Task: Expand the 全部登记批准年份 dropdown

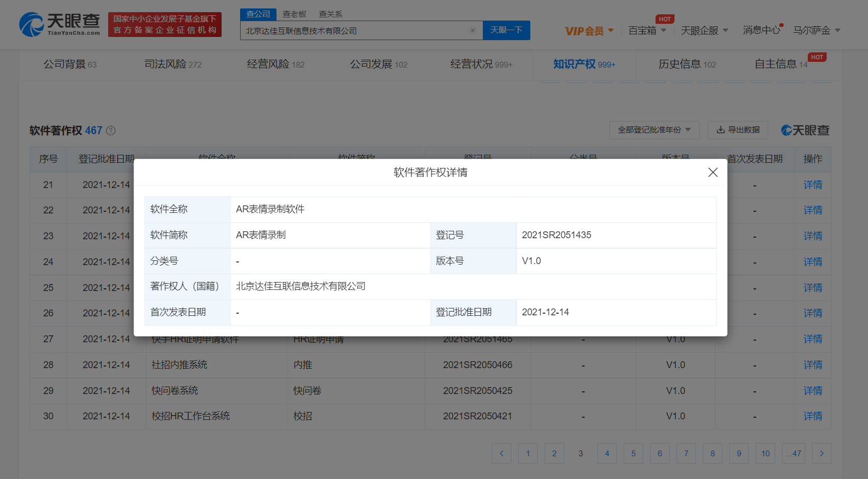Action: 654,130
